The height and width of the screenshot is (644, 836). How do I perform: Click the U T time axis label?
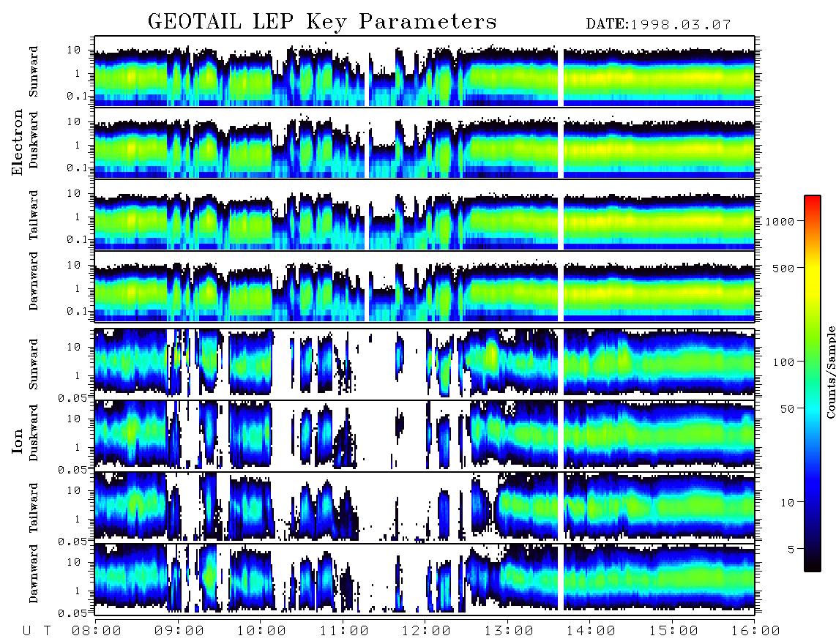pos(37,631)
